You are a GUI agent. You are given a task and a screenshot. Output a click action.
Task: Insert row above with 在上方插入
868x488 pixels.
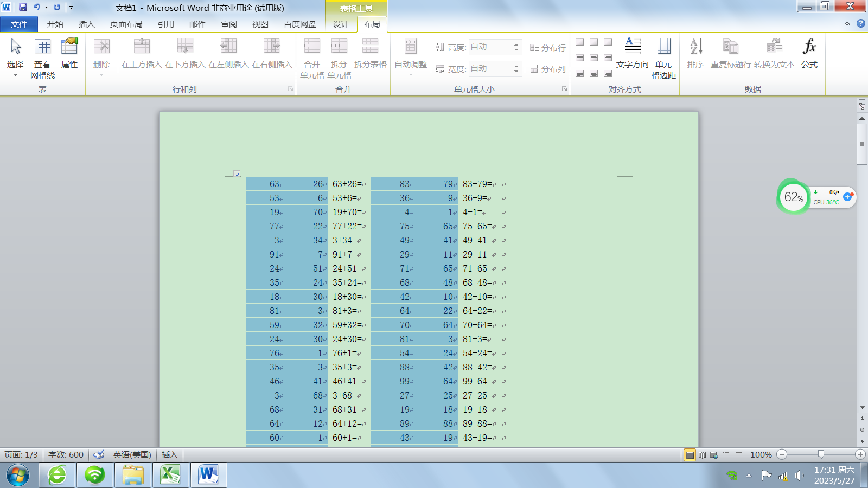142,53
